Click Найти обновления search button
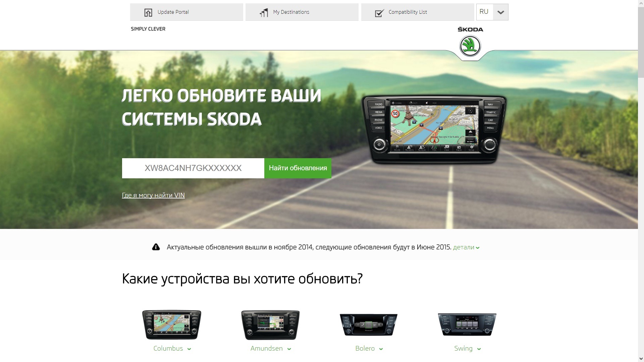The height and width of the screenshot is (362, 644). click(298, 168)
